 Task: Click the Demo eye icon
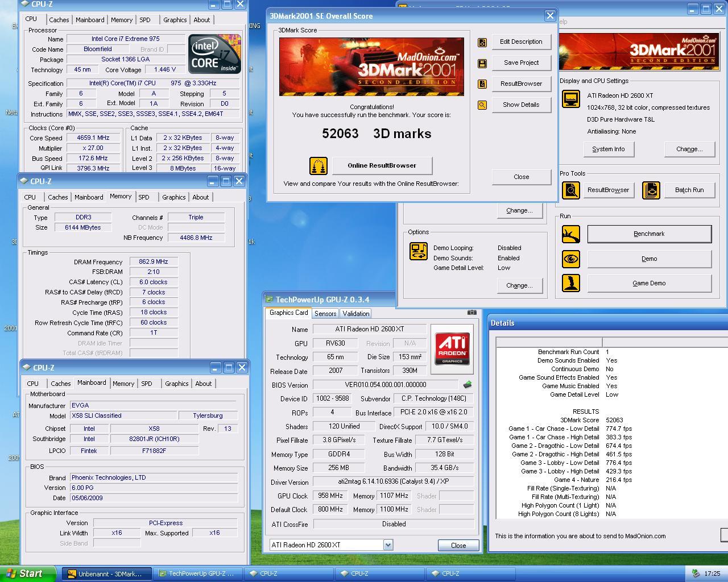point(571,259)
